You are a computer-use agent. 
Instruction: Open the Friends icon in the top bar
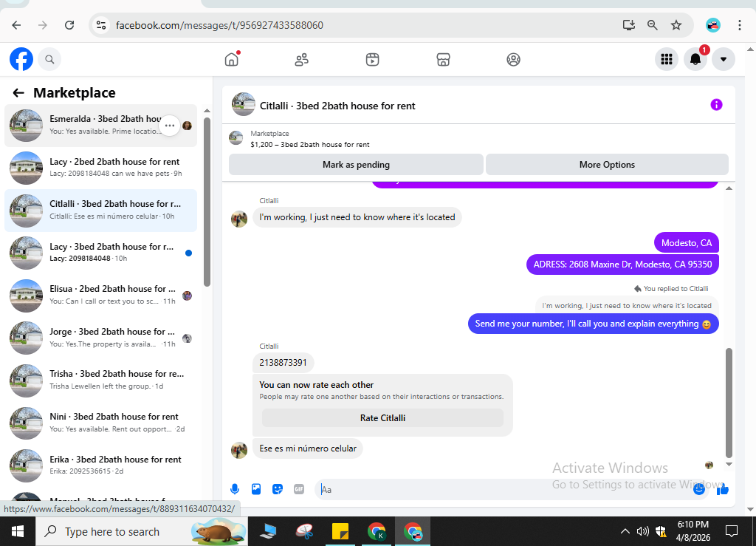point(302,60)
